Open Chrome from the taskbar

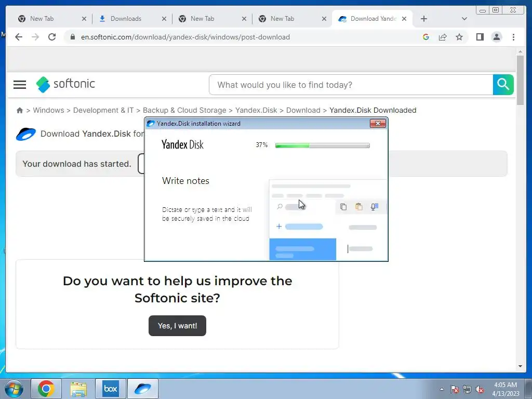(46, 389)
